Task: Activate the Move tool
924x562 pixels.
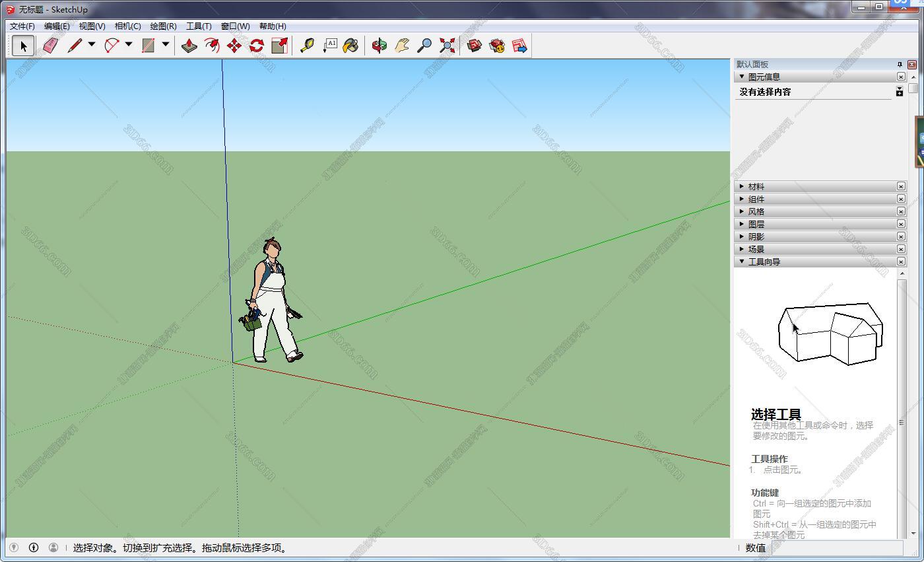Action: point(234,45)
